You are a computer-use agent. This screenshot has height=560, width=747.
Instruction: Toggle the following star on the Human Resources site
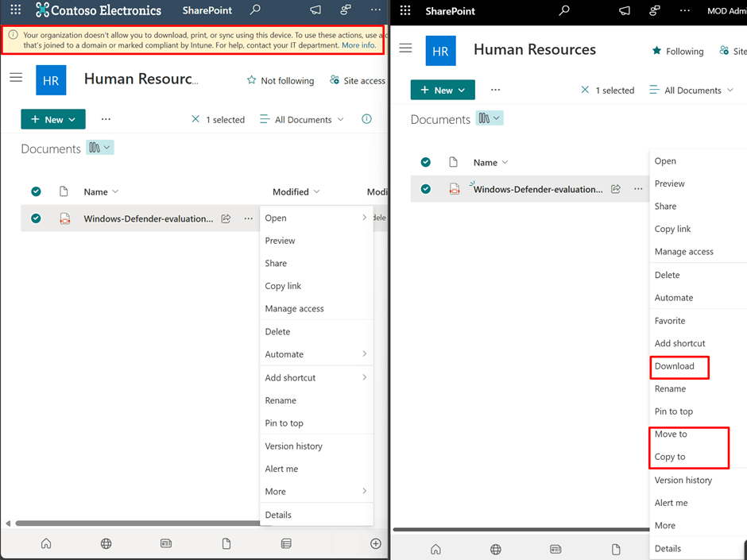click(656, 51)
